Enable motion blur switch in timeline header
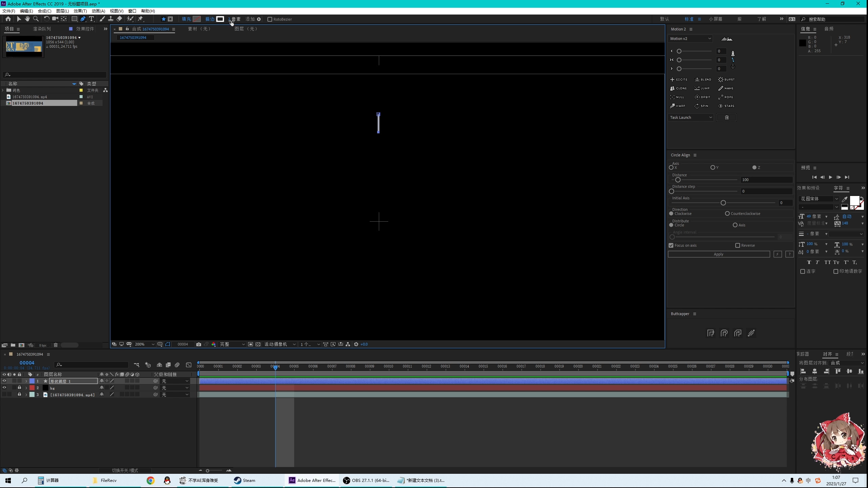The height and width of the screenshot is (488, 868). (x=177, y=365)
